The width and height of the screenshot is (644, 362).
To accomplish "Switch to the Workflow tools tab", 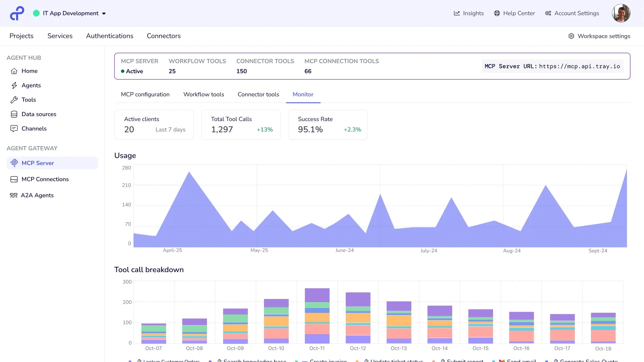I will (204, 95).
